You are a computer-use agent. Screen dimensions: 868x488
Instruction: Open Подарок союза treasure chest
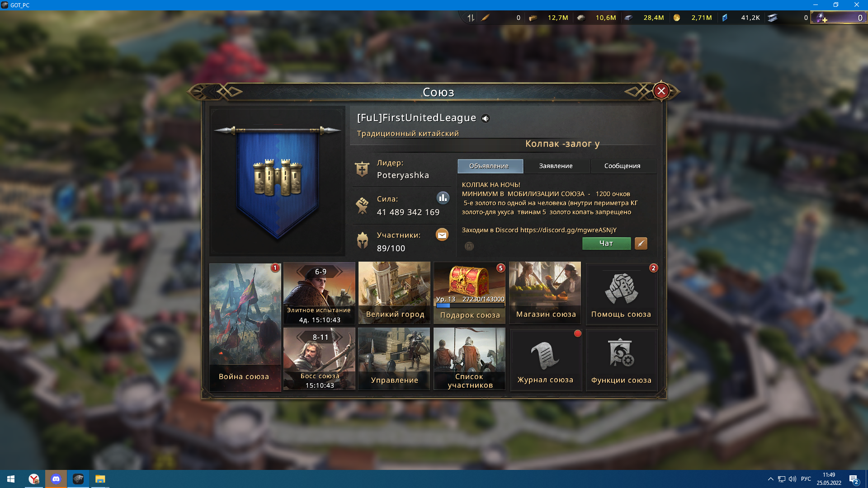coord(470,293)
